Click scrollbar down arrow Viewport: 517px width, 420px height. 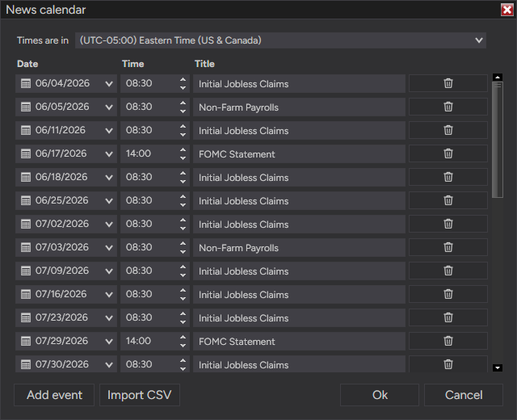498,367
